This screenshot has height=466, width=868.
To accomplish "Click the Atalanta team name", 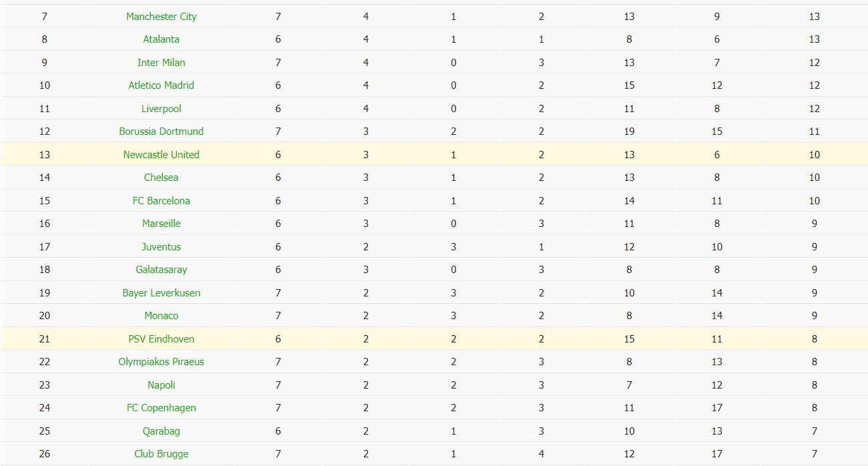I will [161, 39].
